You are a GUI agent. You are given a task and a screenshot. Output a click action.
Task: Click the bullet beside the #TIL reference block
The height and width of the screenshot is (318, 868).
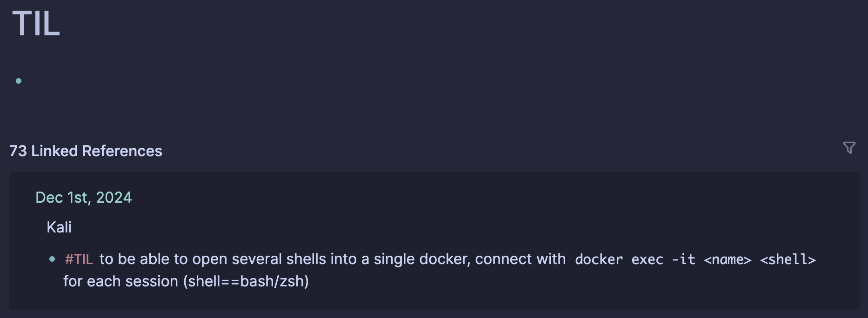(x=52, y=259)
